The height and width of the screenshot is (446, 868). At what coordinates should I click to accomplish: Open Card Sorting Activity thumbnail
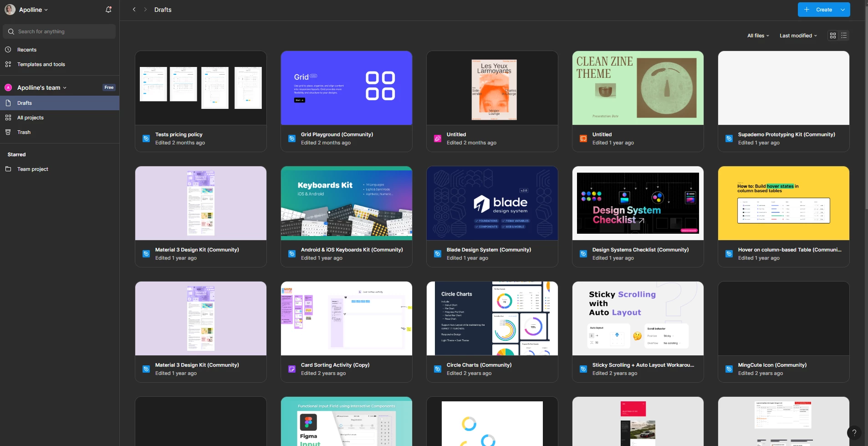coord(347,318)
